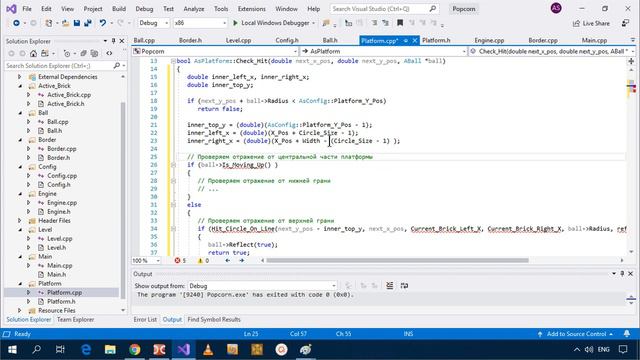
Task: Open Windows Start menu
Action: (12, 350)
